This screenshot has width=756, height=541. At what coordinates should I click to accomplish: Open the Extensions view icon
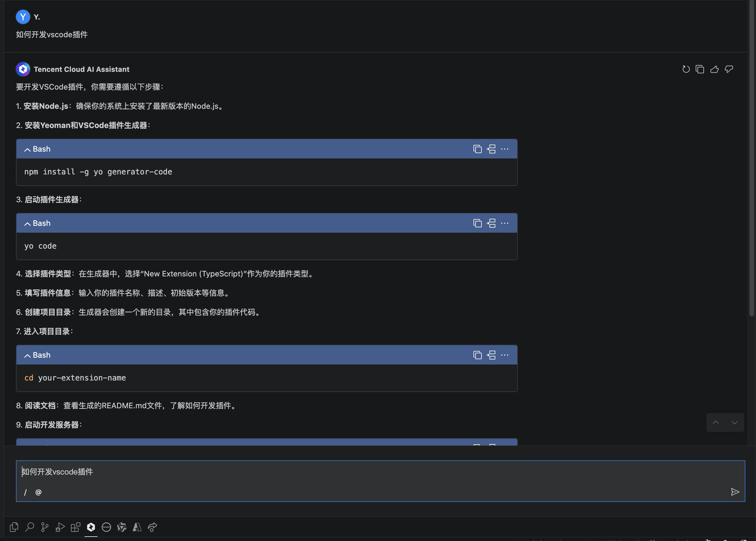pyautogui.click(x=76, y=527)
